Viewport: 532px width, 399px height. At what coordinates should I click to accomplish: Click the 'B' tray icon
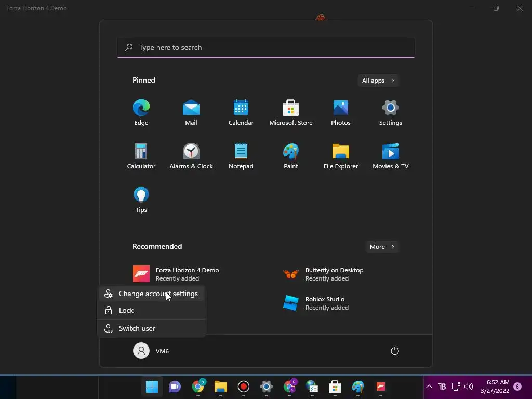click(x=442, y=387)
